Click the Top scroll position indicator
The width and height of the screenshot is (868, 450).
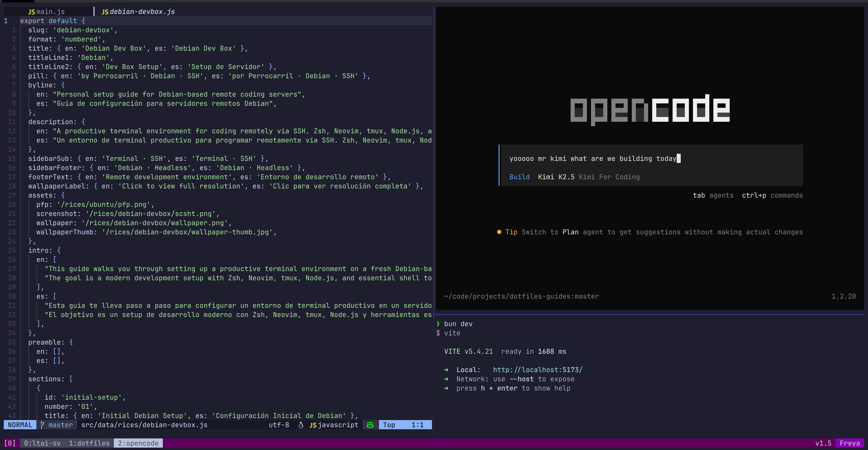pyautogui.click(x=389, y=425)
